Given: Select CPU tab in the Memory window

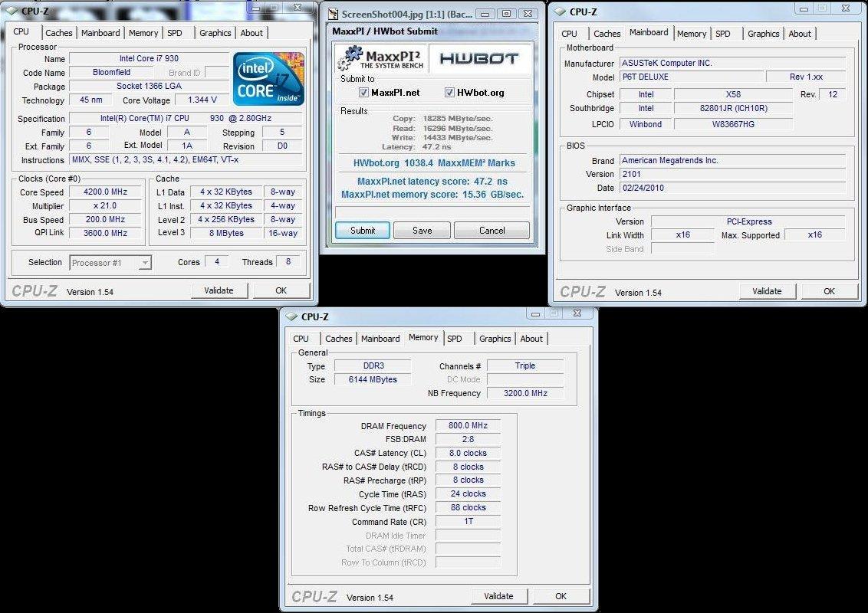Looking at the screenshot, I should point(301,339).
